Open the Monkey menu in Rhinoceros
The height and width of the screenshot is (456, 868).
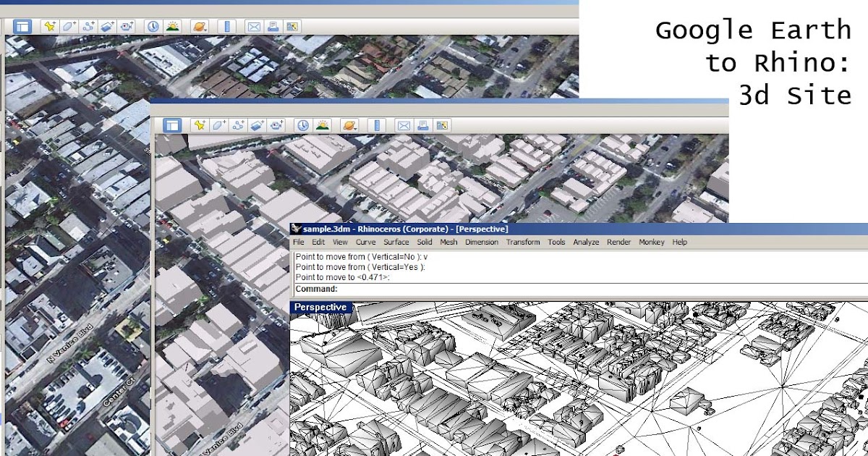(652, 242)
